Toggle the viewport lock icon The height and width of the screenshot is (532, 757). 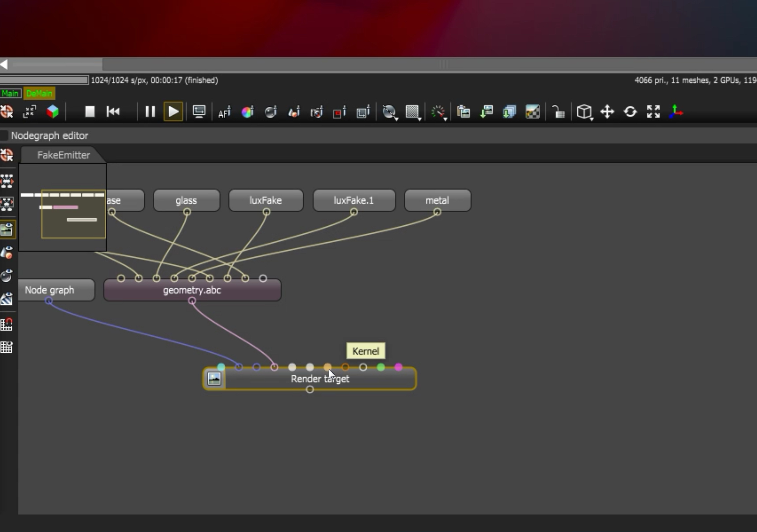click(558, 112)
